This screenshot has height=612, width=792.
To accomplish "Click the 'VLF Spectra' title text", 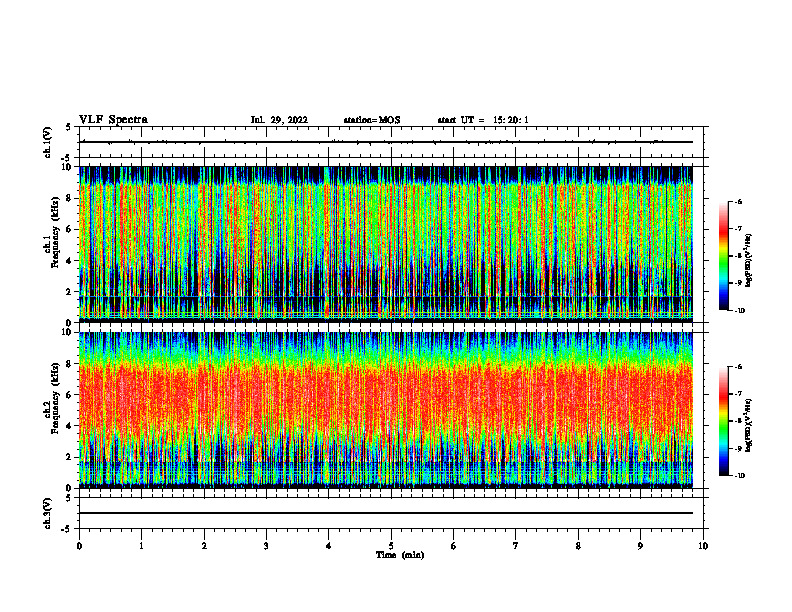I will [113, 120].
